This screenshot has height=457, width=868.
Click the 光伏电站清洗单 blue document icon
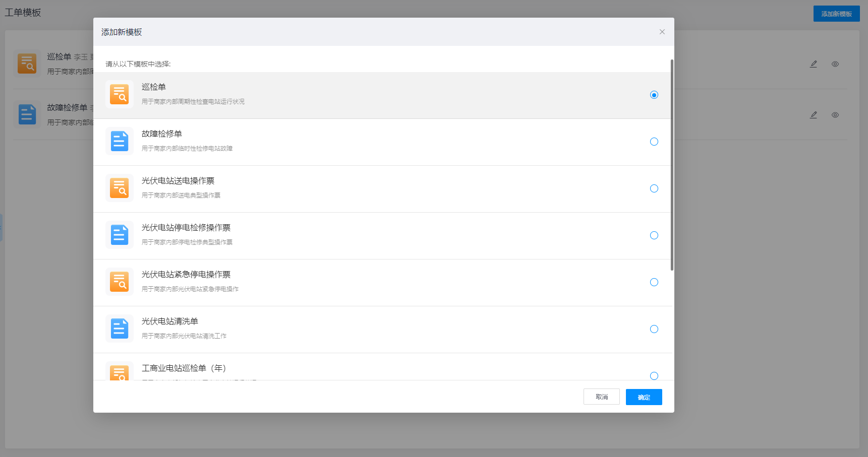coord(120,329)
